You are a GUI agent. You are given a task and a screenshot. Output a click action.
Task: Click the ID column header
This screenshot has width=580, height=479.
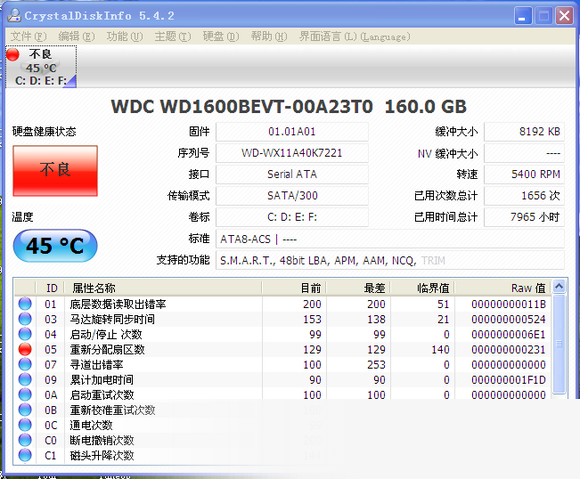(51, 288)
